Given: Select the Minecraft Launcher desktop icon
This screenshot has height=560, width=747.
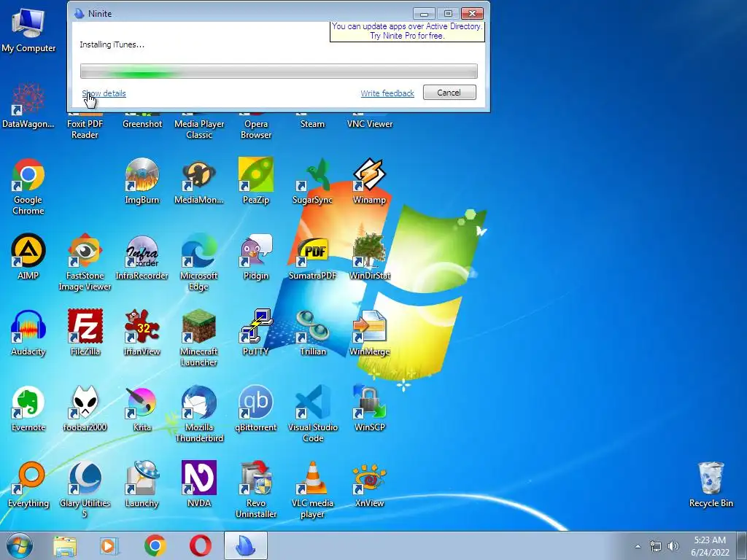Looking at the screenshot, I should click(x=199, y=338).
